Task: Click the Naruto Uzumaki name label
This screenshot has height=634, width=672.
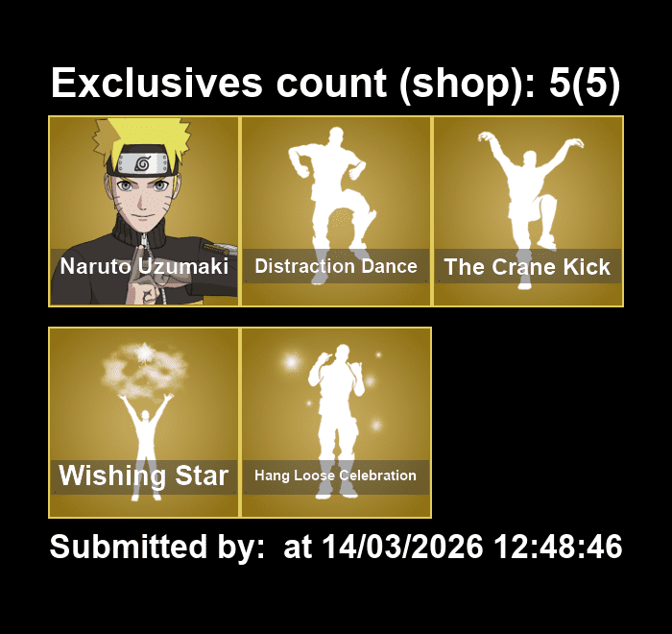Action: point(144,266)
